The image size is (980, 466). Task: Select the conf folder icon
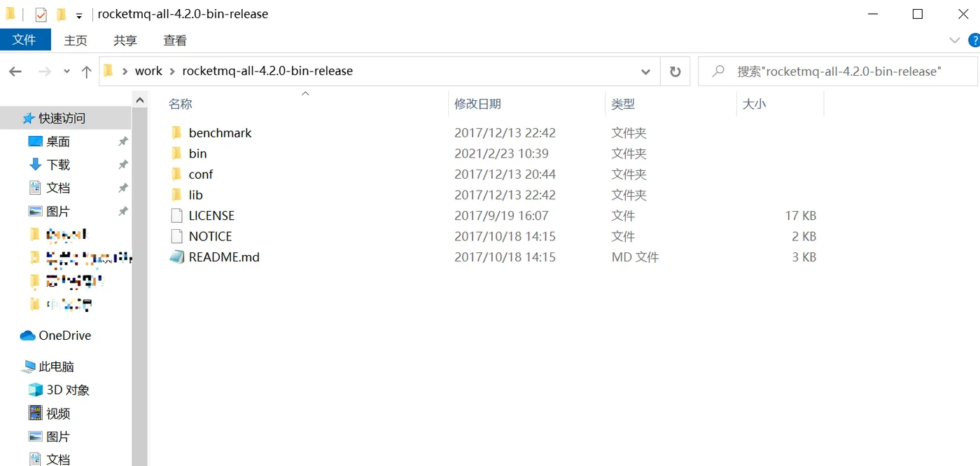click(176, 174)
